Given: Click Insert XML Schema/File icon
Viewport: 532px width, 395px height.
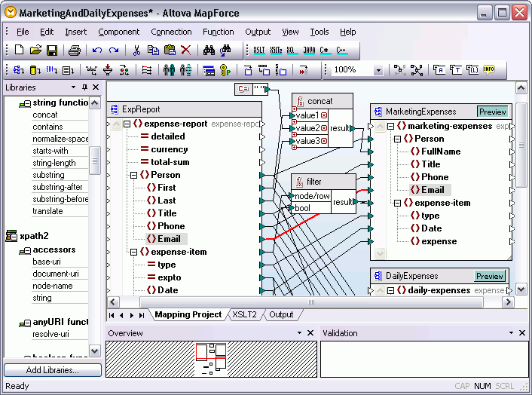Looking at the screenshot, I should [x=18, y=70].
